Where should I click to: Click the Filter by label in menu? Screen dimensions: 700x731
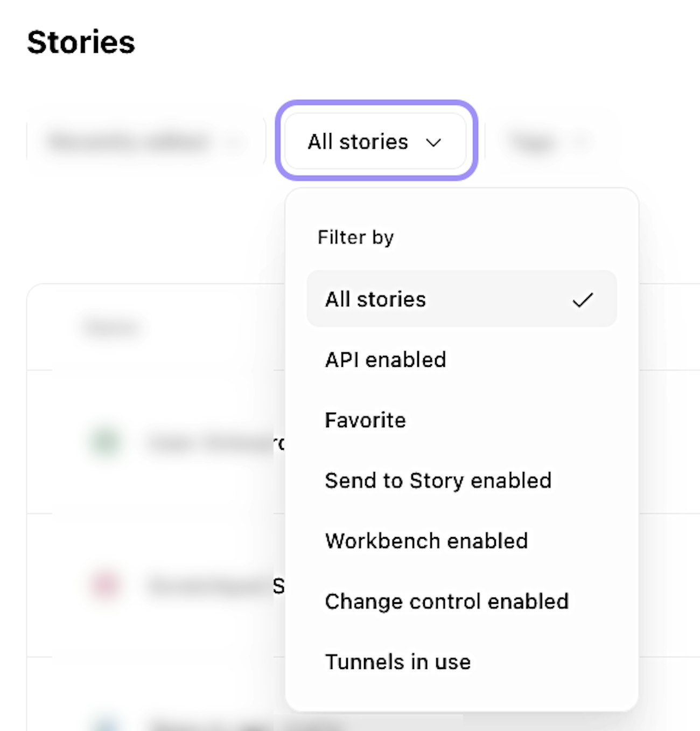pyautogui.click(x=355, y=237)
